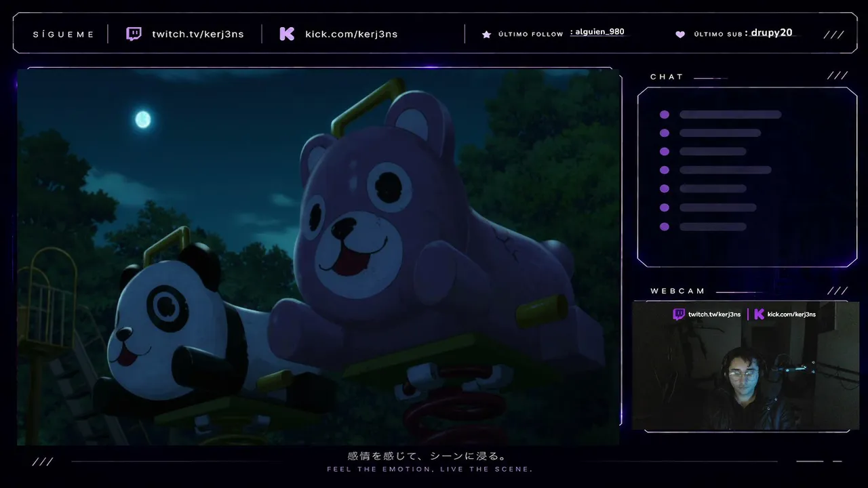
Task: Click the CHAT panel heading
Action: [x=667, y=77]
